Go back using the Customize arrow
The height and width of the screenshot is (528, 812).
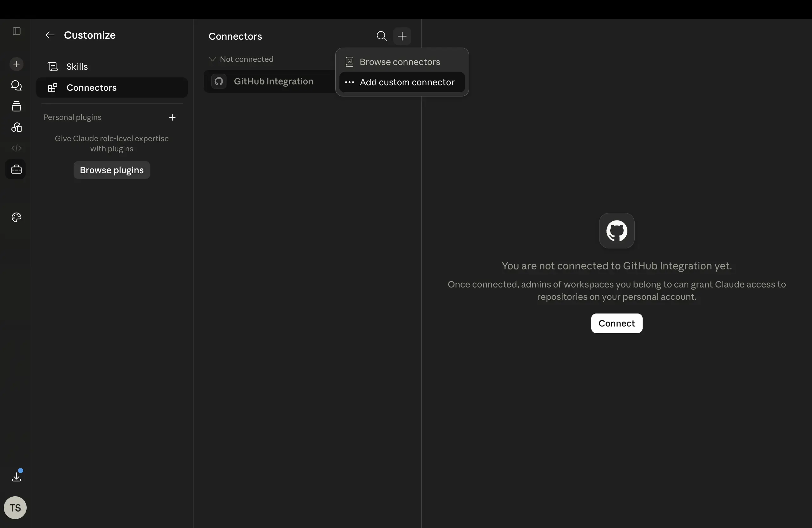50,35
